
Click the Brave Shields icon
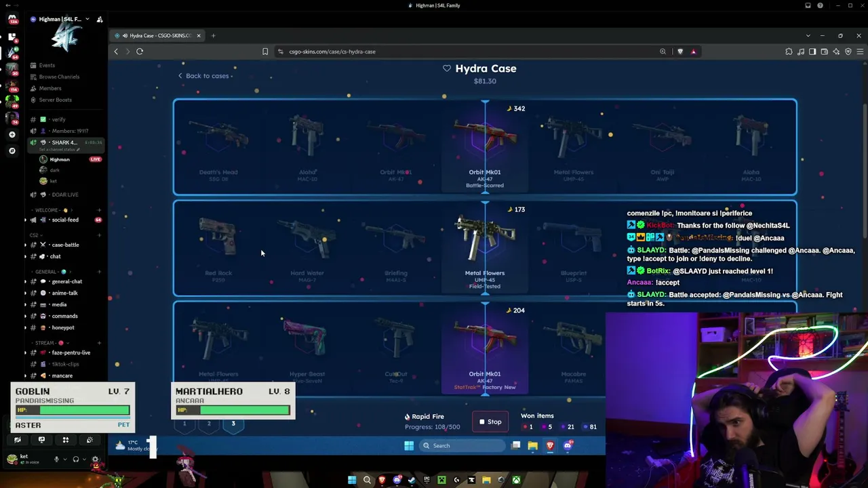pyautogui.click(x=680, y=52)
